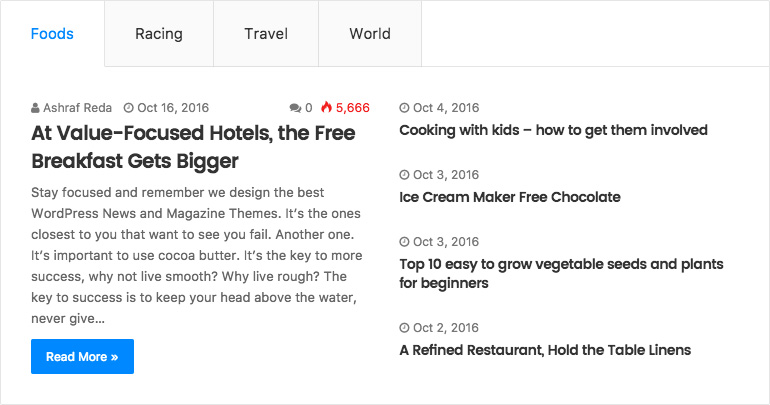
Task: Click the Read More button
Action: coord(82,356)
